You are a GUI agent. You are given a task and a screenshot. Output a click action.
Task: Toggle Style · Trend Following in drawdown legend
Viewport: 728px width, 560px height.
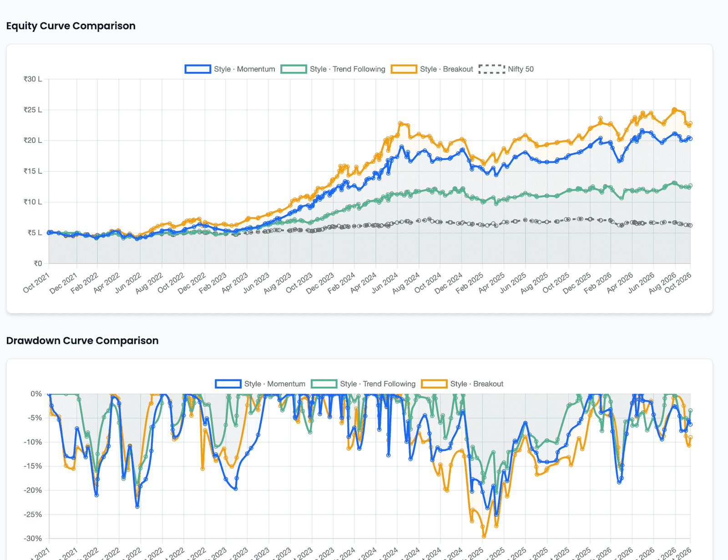[x=364, y=384]
